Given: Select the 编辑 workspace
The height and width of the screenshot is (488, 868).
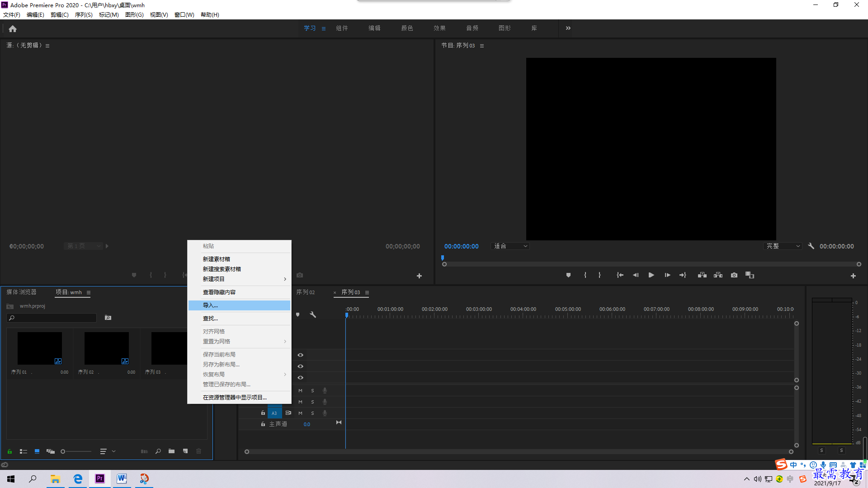Looking at the screenshot, I should point(374,28).
